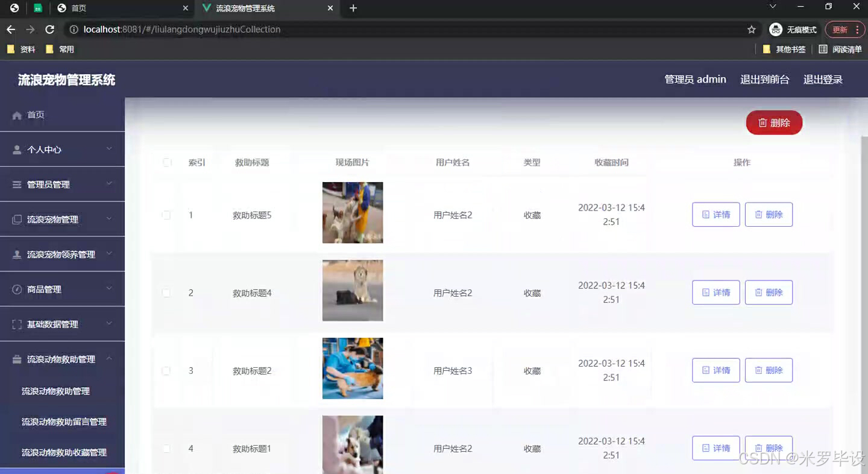The width and height of the screenshot is (868, 474).
Task: Close the 流浪宠物管理系统 browser tab
Action: (x=330, y=8)
